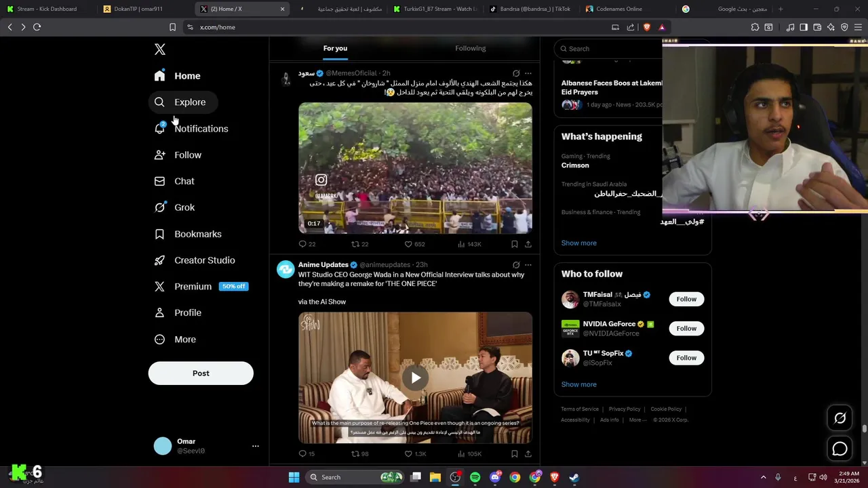Screen dimensions: 868x488
Task: Open Bookmarks in the sidebar
Action: point(188,234)
